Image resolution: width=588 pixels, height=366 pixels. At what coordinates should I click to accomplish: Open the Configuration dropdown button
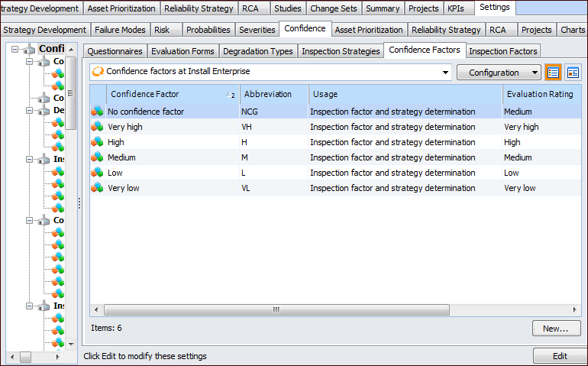pyautogui.click(x=499, y=73)
